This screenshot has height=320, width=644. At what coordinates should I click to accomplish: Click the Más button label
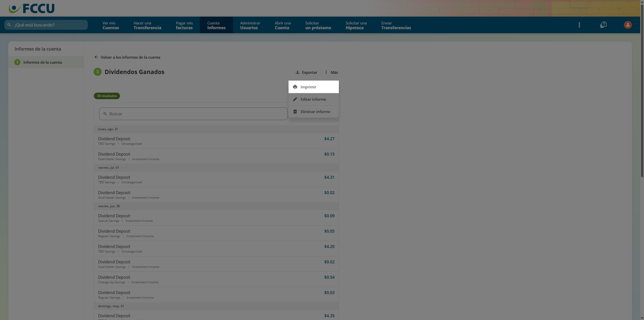point(334,72)
